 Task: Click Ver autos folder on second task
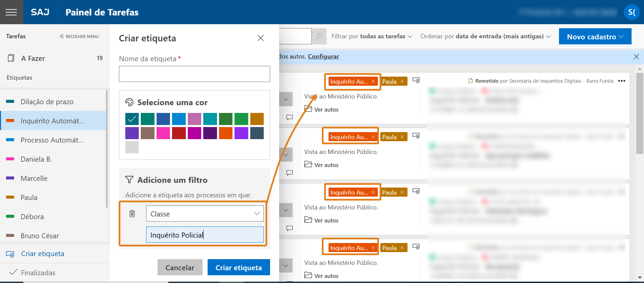(x=321, y=165)
